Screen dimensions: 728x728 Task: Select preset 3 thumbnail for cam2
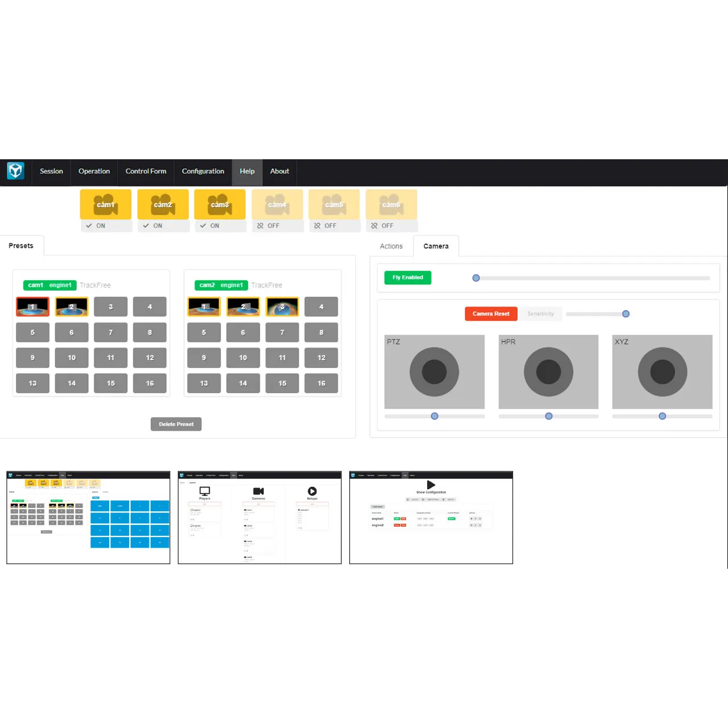click(282, 307)
